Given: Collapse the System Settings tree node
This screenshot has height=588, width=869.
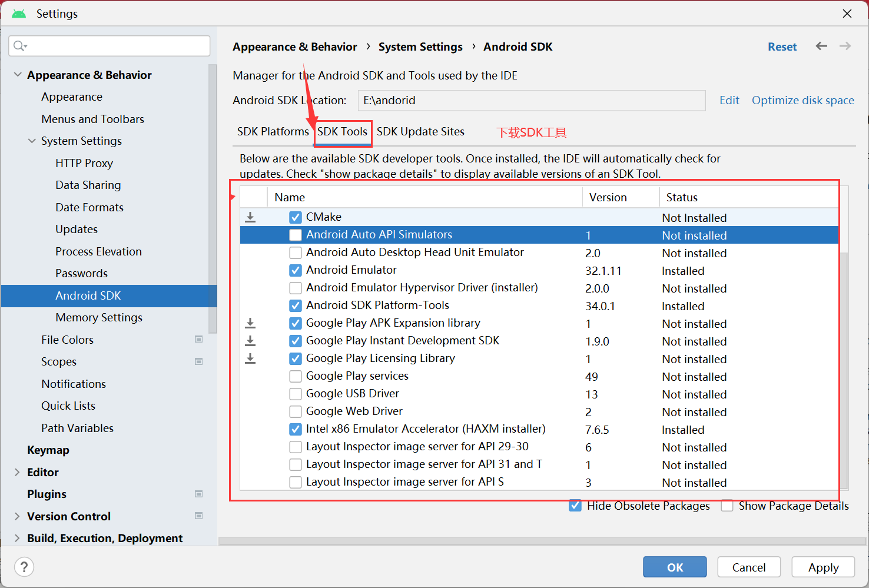Looking at the screenshot, I should coord(32,141).
